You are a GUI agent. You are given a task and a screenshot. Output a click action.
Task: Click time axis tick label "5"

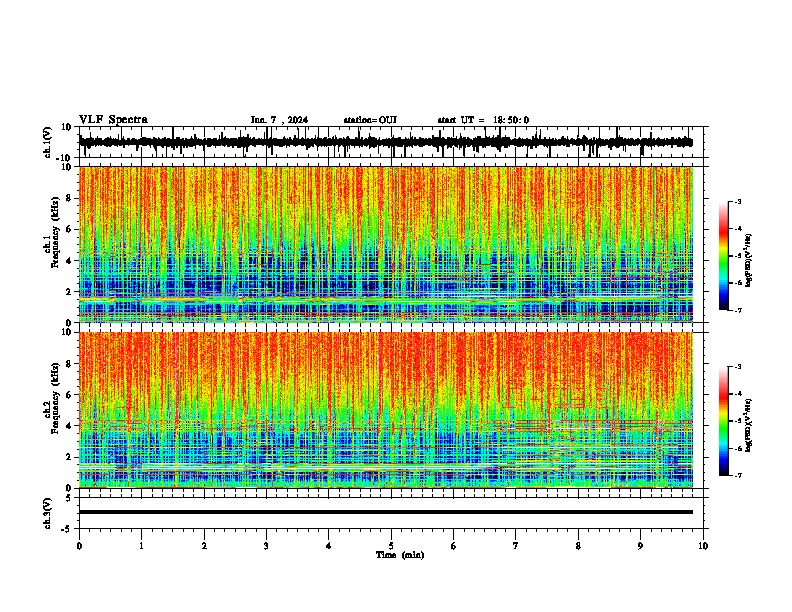(x=391, y=546)
